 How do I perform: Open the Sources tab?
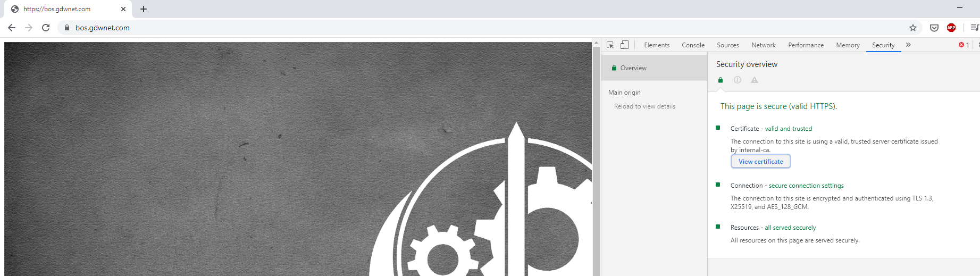point(728,45)
